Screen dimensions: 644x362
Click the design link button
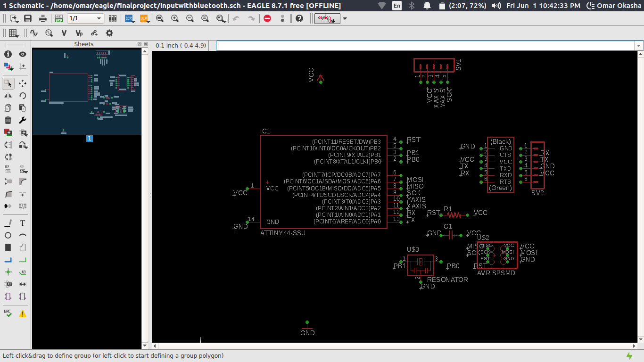tap(327, 18)
